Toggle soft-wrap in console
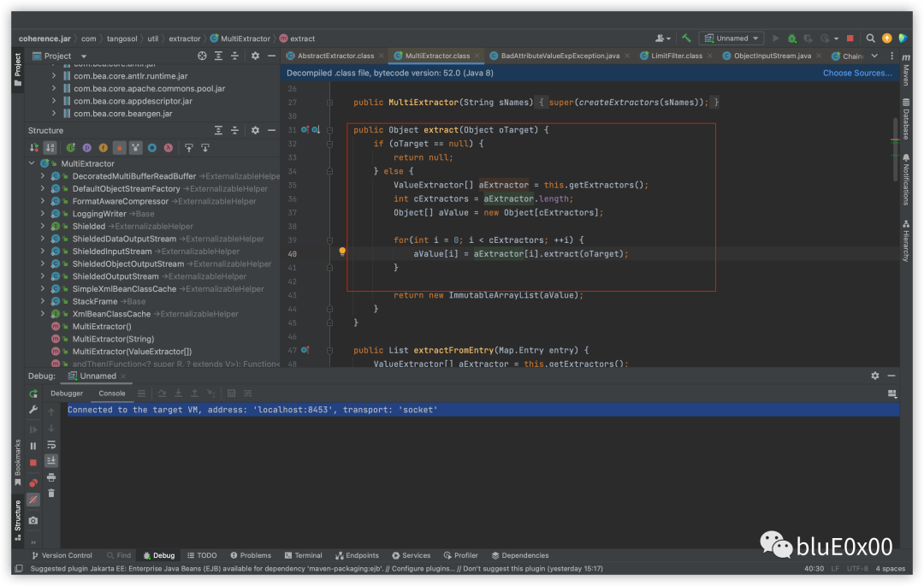The width and height of the screenshot is (924, 586). click(x=51, y=445)
